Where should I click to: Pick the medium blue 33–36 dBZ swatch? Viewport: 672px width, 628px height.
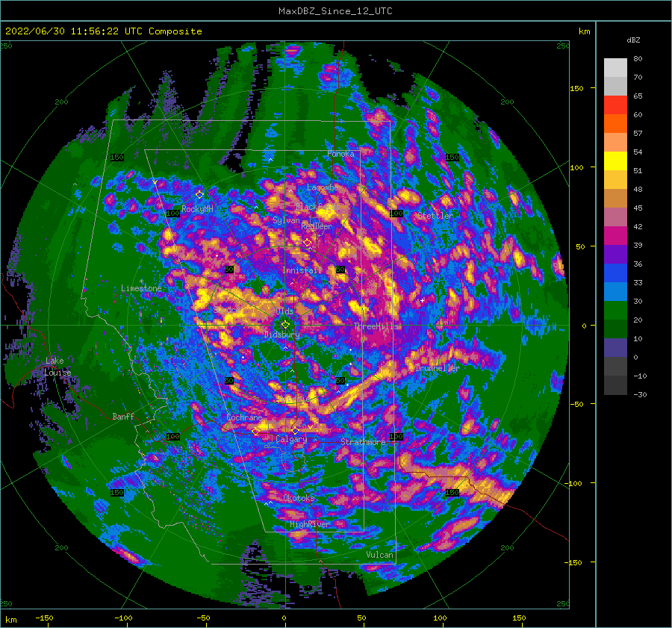tap(615, 273)
